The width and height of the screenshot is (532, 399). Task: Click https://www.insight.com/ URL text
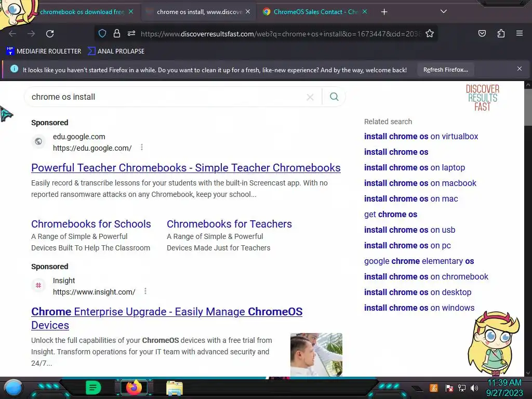[x=94, y=292]
